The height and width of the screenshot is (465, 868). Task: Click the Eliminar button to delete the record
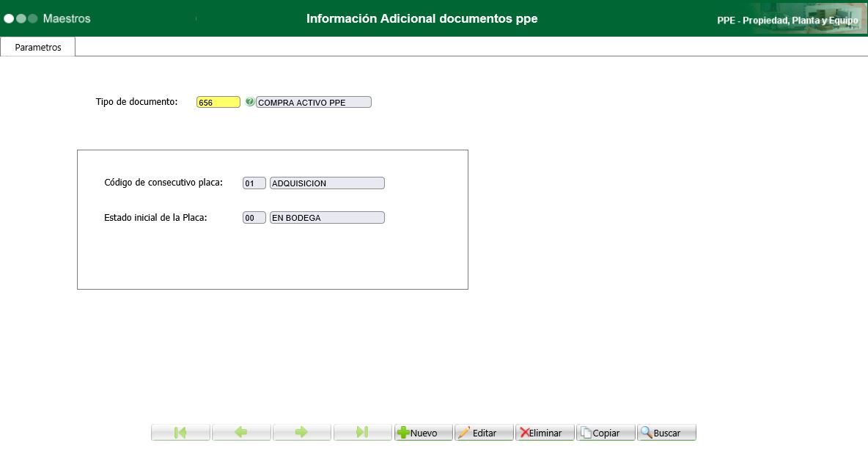[545, 433]
